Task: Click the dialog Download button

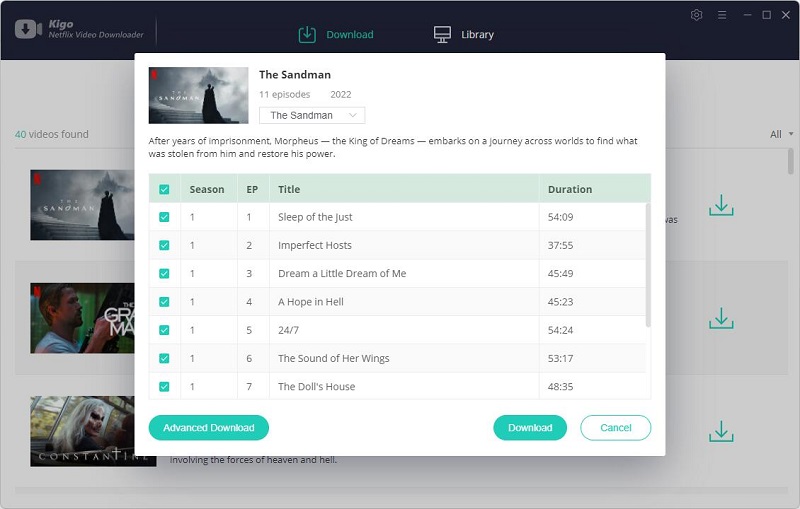Action: [530, 427]
